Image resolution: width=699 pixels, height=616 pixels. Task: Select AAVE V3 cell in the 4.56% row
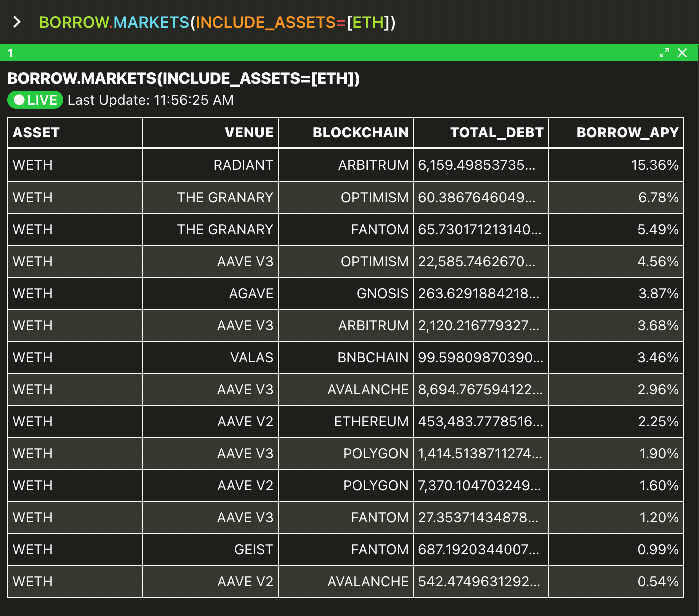coord(211,261)
